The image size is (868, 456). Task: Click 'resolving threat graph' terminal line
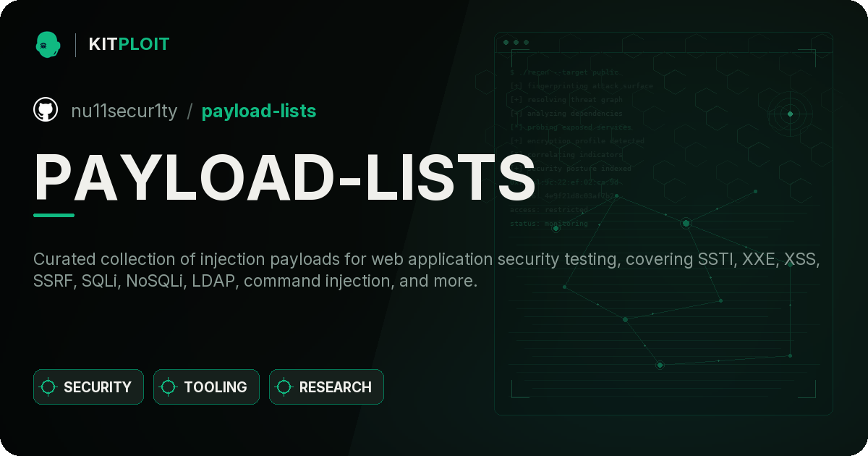(x=566, y=100)
